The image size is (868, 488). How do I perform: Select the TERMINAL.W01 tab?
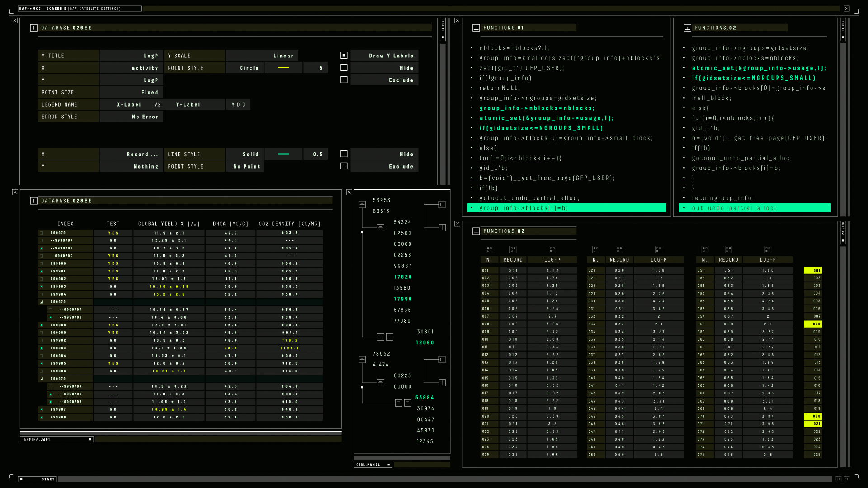click(x=57, y=439)
